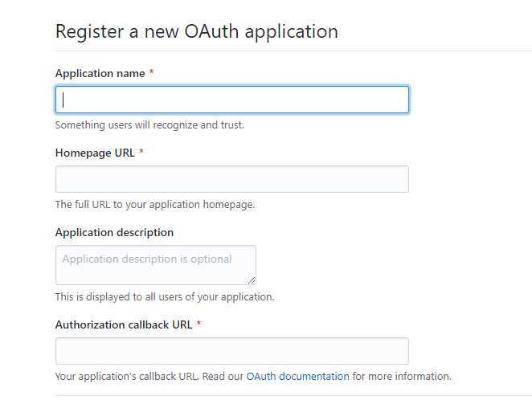
Task: Click the "Register a new OAuth application" heading
Action: tap(196, 31)
